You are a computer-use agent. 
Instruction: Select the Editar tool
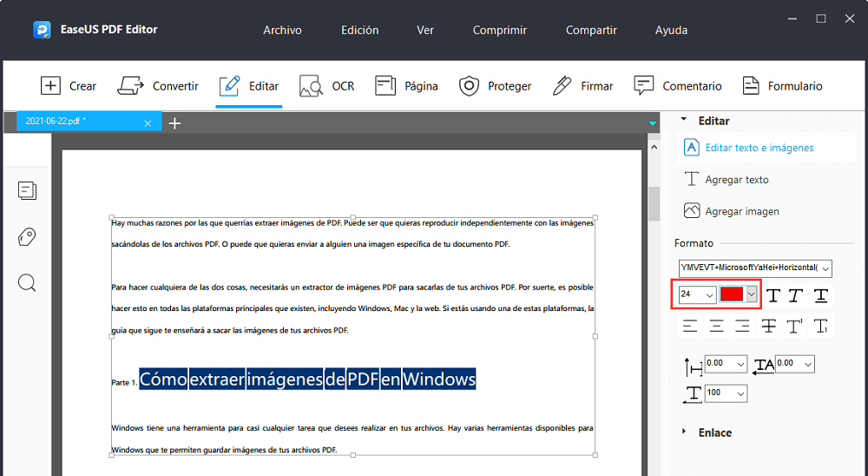tap(248, 86)
